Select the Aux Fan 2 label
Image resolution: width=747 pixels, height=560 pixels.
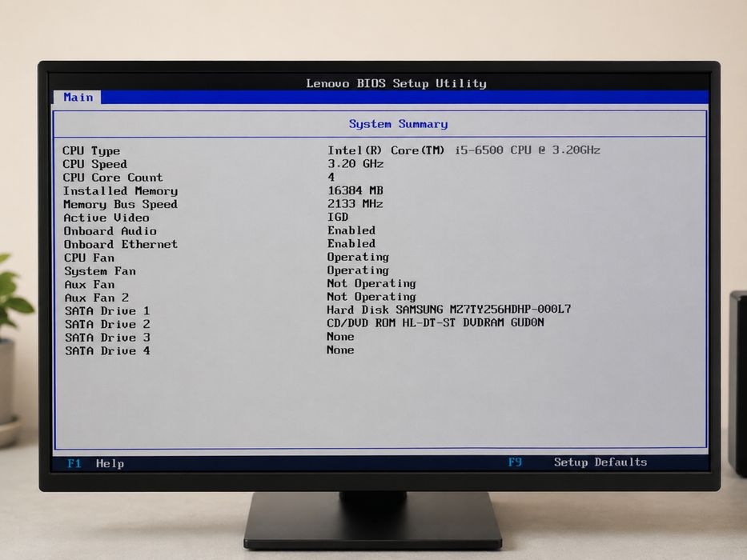(x=97, y=298)
